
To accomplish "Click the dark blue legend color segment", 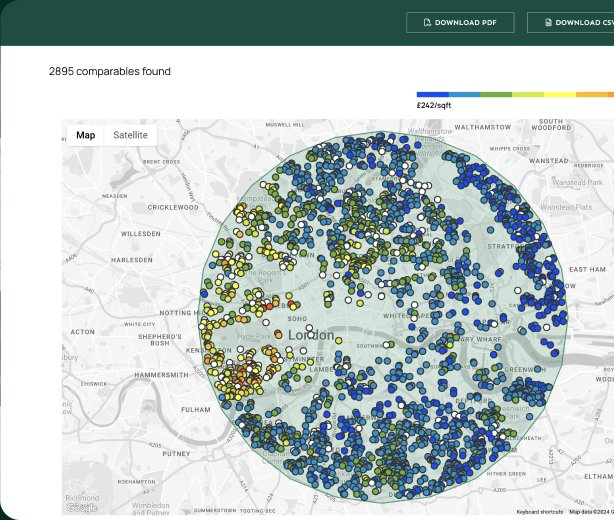I will tap(433, 94).
